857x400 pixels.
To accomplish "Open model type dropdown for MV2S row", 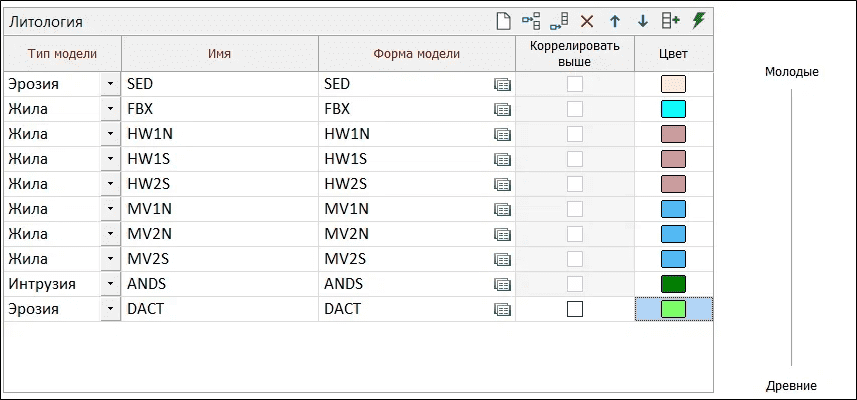I will click(x=110, y=259).
